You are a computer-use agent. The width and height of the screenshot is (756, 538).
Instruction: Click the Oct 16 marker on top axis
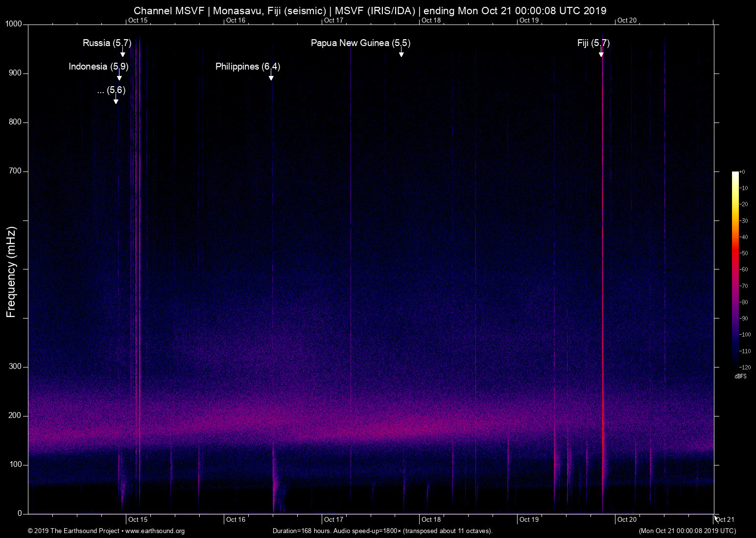(x=236, y=20)
